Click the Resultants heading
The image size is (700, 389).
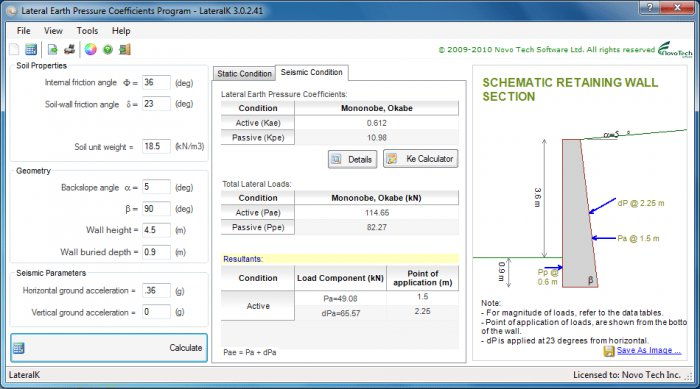pyautogui.click(x=243, y=259)
